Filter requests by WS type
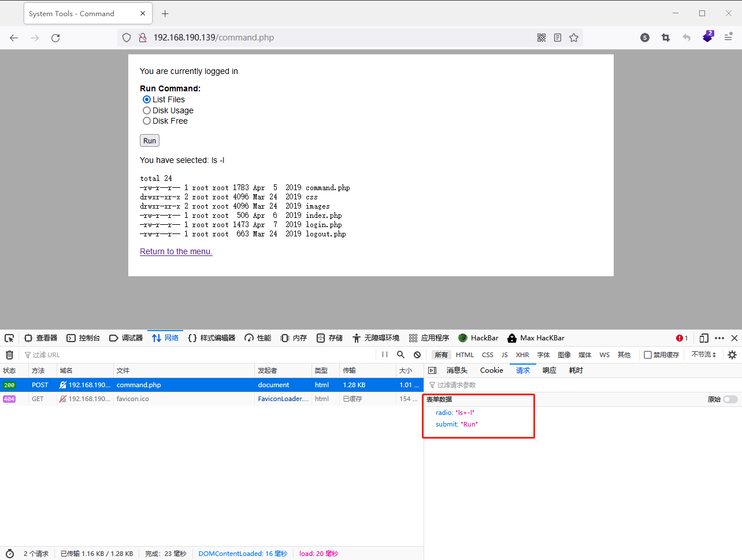The image size is (742, 560). tap(604, 355)
